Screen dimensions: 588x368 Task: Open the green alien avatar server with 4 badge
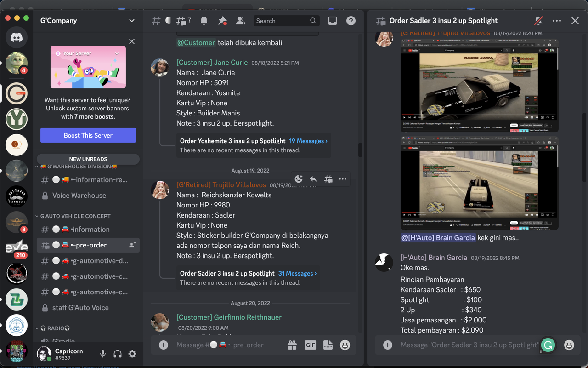(x=17, y=63)
